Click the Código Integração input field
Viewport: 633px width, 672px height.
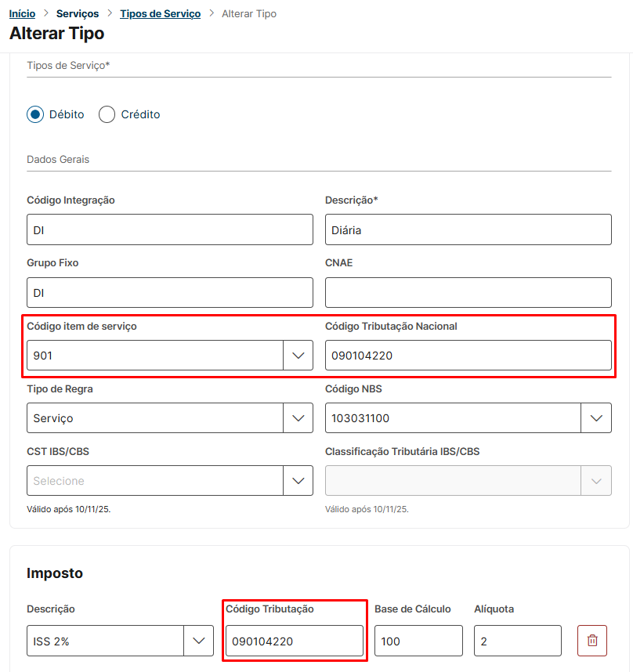coord(169,230)
